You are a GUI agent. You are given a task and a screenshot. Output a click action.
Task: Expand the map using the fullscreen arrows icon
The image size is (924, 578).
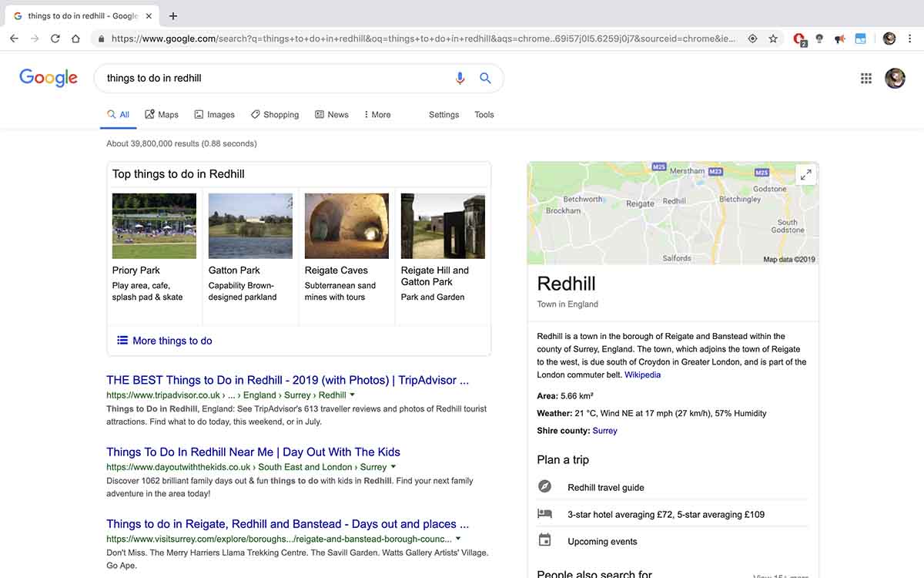(805, 174)
